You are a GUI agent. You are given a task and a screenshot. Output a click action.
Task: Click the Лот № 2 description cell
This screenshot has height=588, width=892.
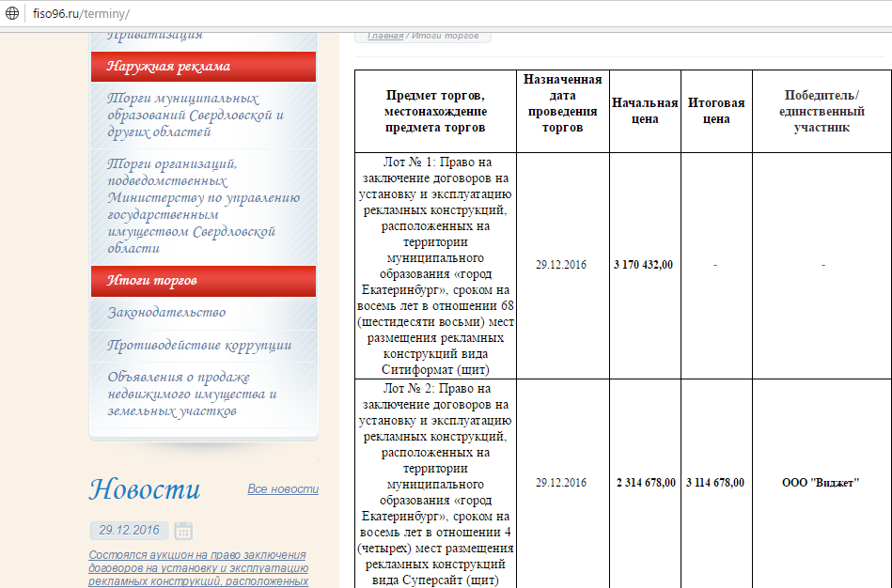435,484
